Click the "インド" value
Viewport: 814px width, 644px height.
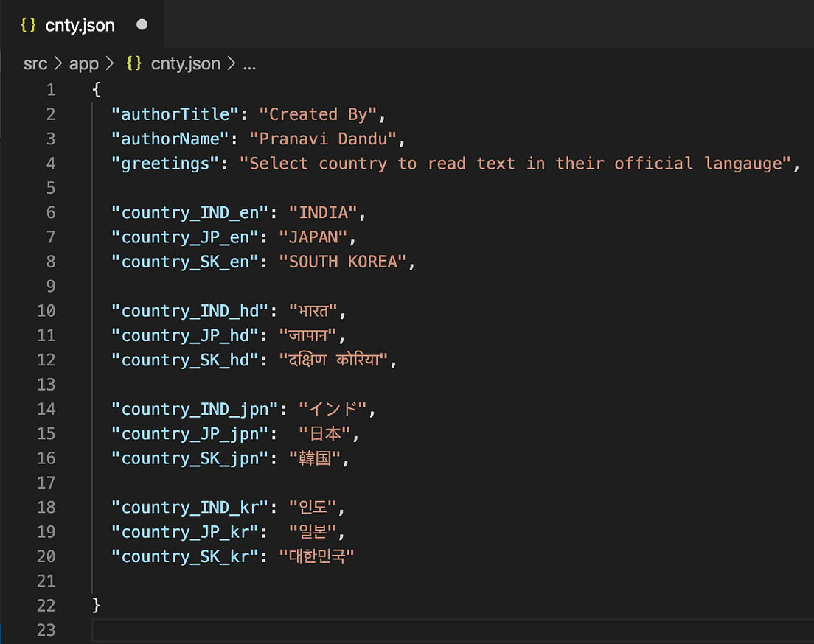333,409
